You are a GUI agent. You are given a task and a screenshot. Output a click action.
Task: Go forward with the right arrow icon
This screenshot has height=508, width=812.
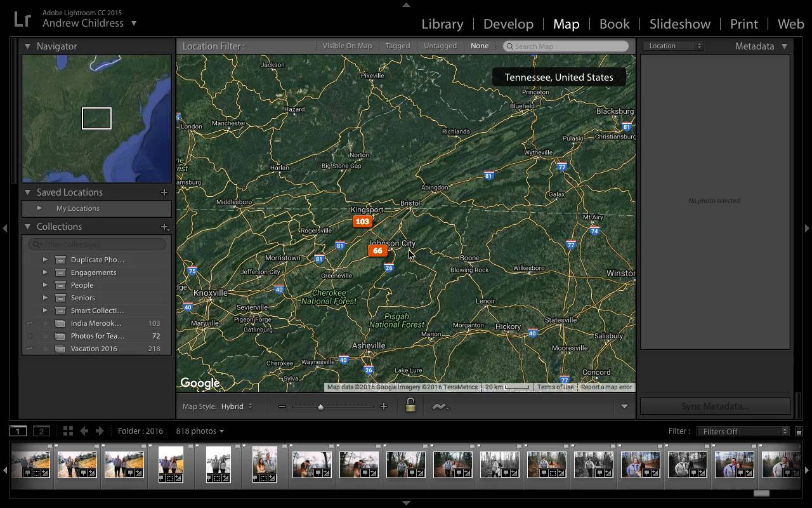100,431
